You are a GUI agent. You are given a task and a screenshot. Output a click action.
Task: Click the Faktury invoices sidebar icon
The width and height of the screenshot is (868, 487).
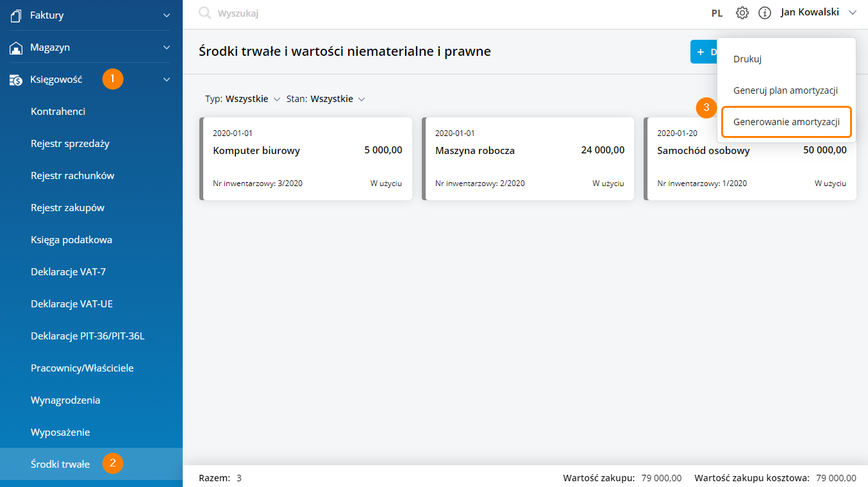coord(17,15)
